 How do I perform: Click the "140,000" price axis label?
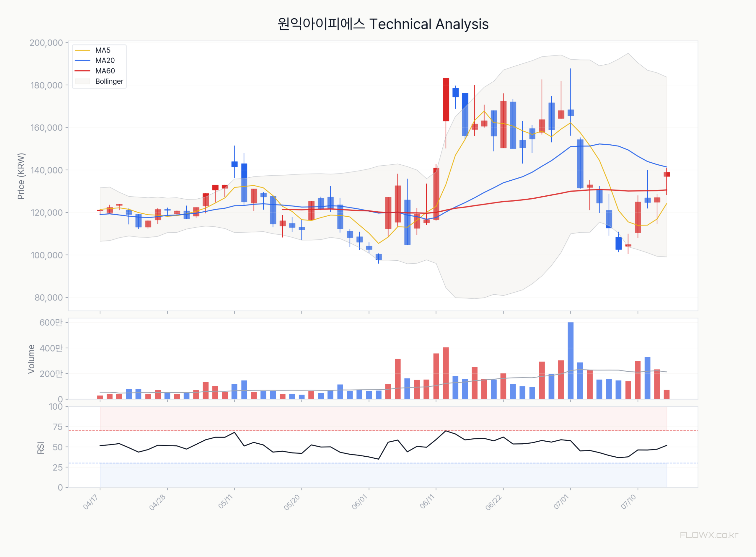(47, 170)
